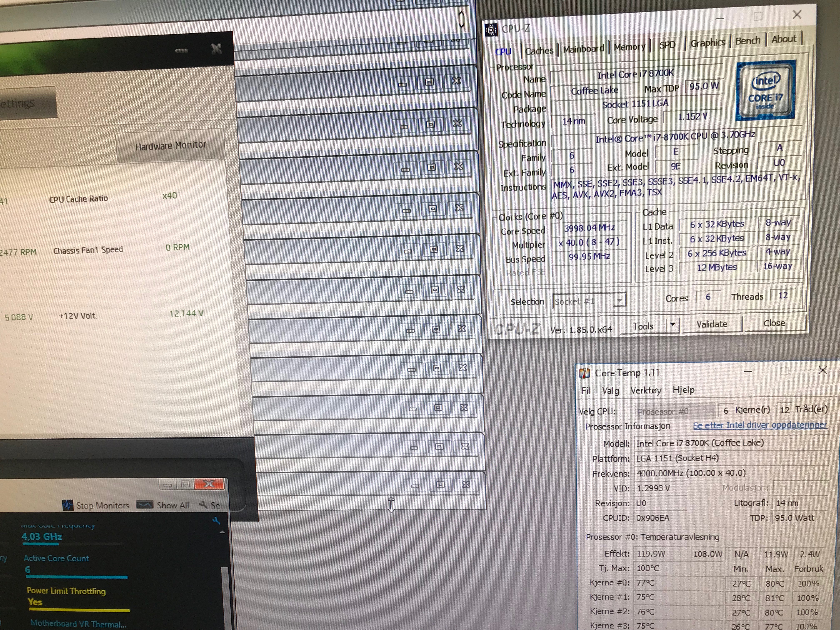The image size is (840, 630).
Task: Click the Core Temp title bar icon
Action: click(x=584, y=374)
